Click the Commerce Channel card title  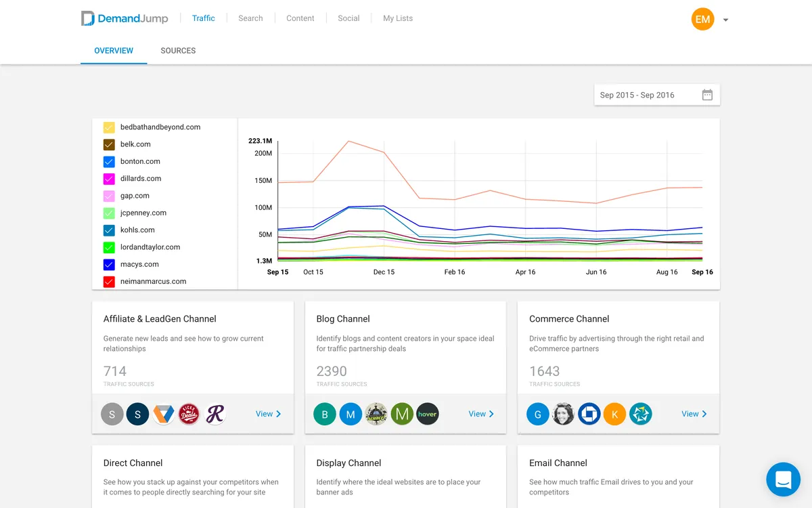click(x=569, y=319)
